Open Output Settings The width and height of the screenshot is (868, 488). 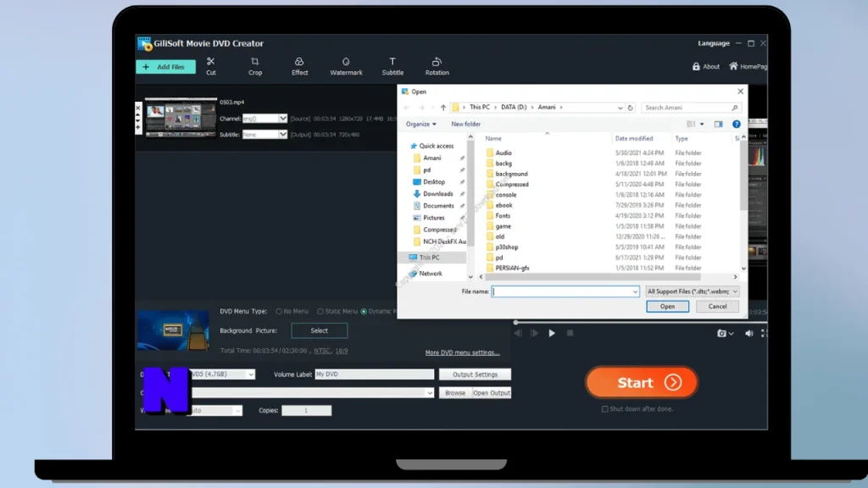coord(475,374)
